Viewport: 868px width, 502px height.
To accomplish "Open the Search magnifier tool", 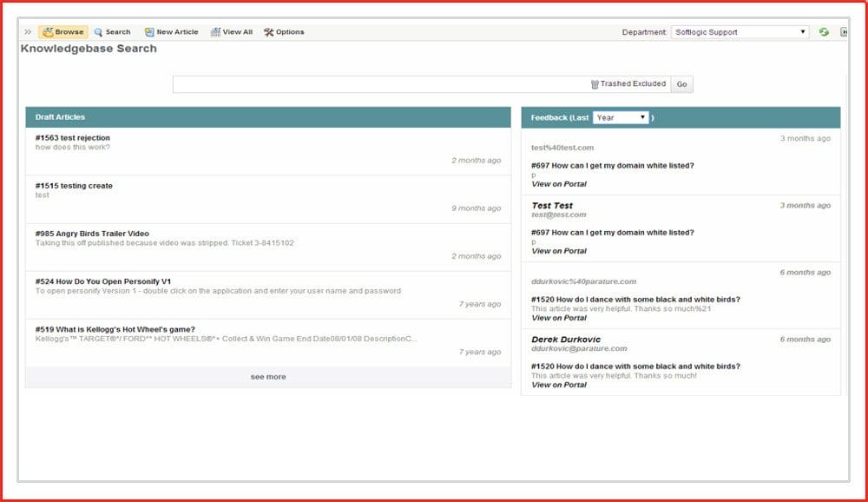I will pyautogui.click(x=112, y=32).
